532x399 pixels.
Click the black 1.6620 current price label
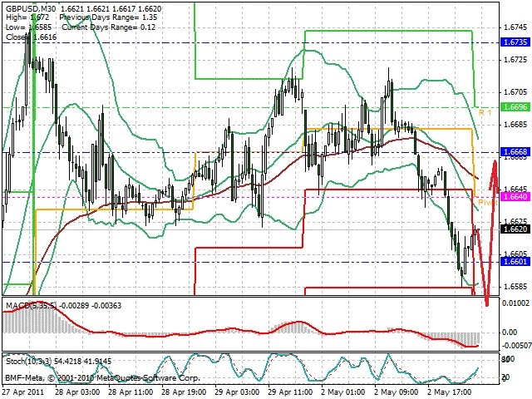click(x=515, y=229)
